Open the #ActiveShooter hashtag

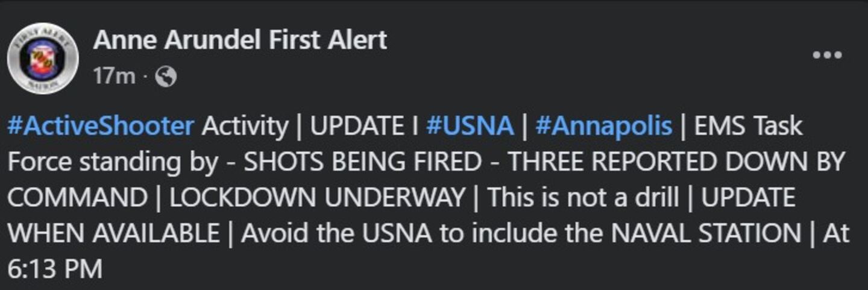pos(101,127)
